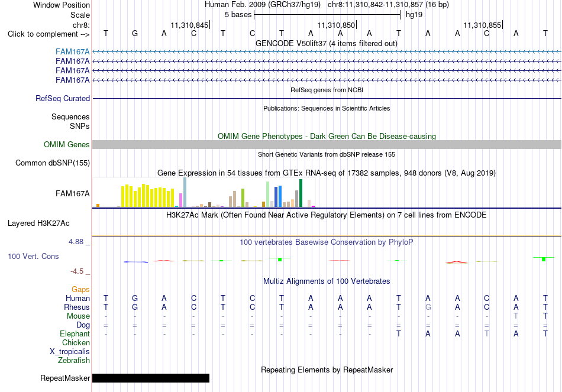
Task: Click the RepeatMasker track label
Action: pos(65,378)
